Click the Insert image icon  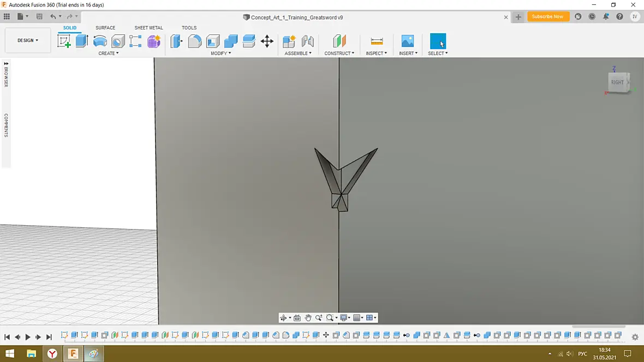(408, 41)
